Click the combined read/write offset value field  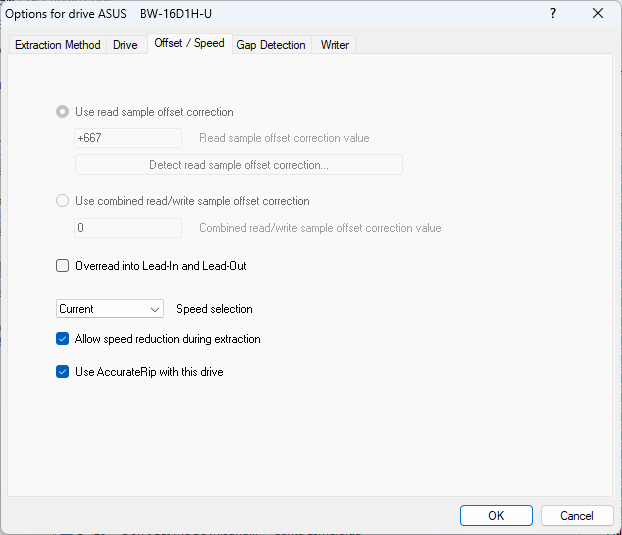coord(128,228)
